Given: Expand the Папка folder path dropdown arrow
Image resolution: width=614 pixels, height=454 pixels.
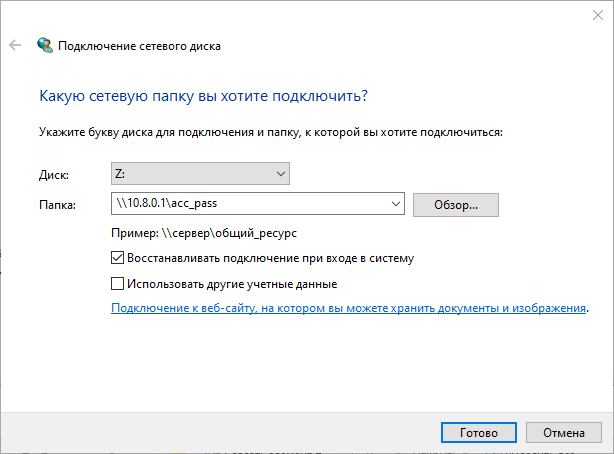Looking at the screenshot, I should point(395,204).
